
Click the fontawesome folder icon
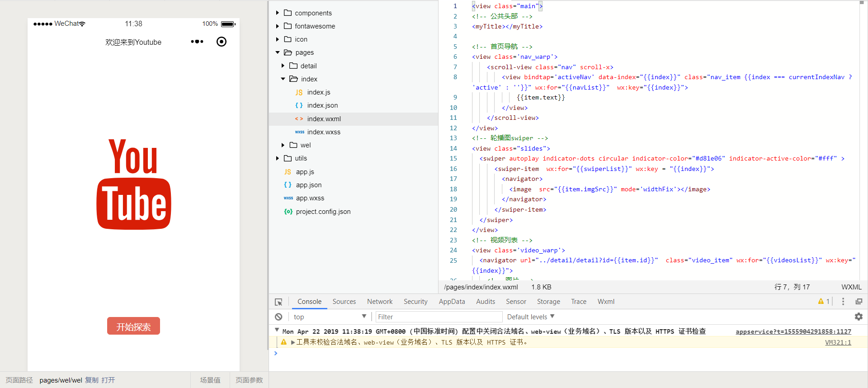point(288,26)
